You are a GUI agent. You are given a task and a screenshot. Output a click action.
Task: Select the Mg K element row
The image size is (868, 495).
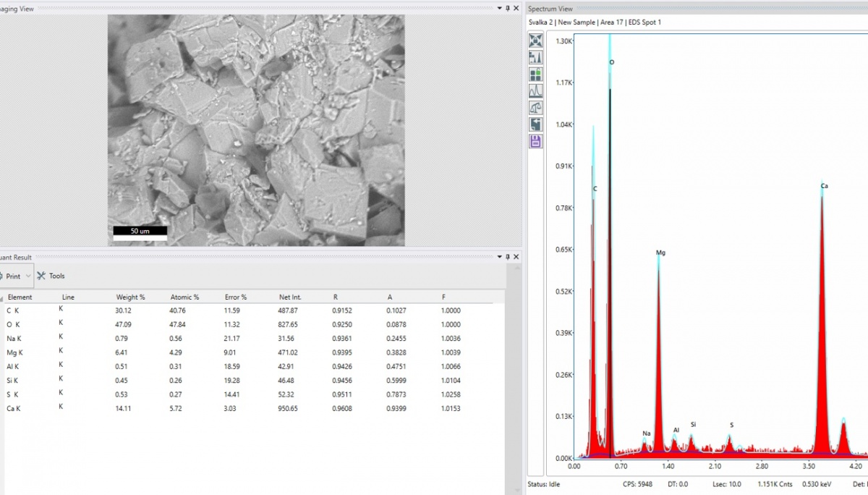pyautogui.click(x=15, y=352)
